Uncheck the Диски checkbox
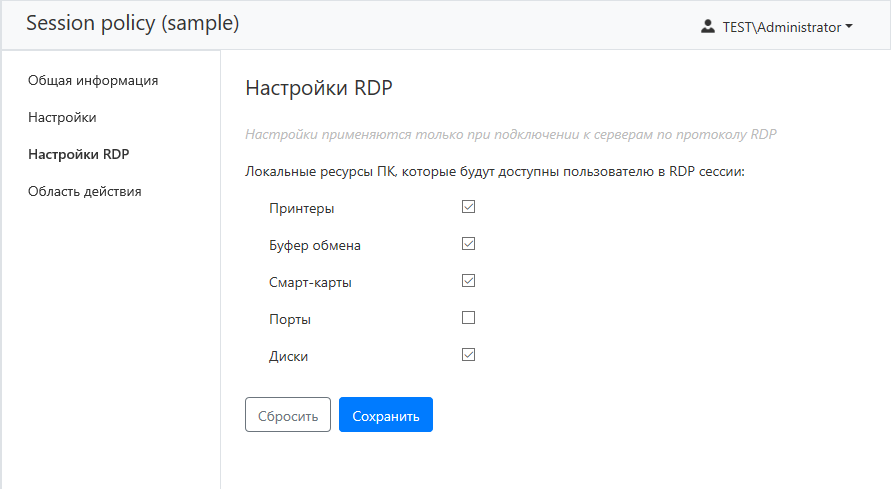 [468, 355]
